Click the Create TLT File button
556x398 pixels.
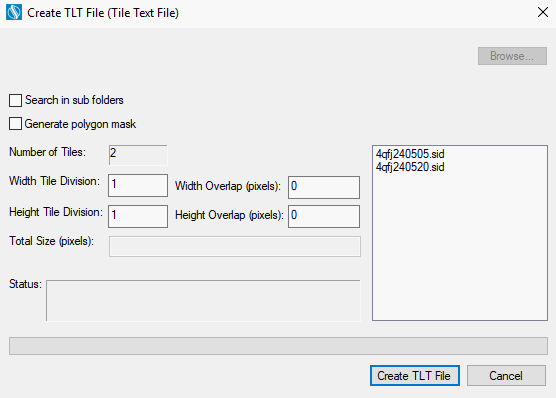[415, 375]
